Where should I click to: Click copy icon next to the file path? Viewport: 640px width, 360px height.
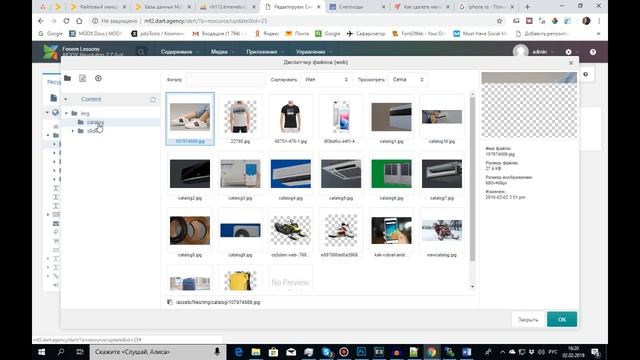pos(170,302)
